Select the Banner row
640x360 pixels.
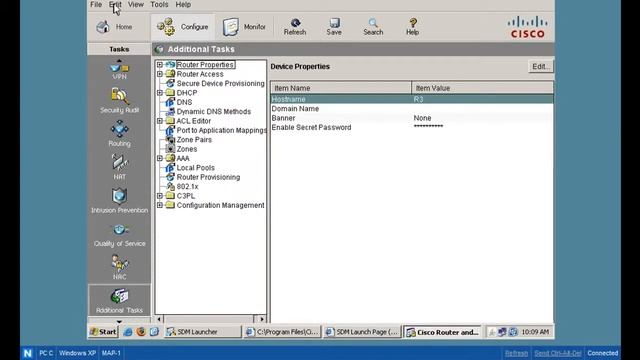coord(412,118)
